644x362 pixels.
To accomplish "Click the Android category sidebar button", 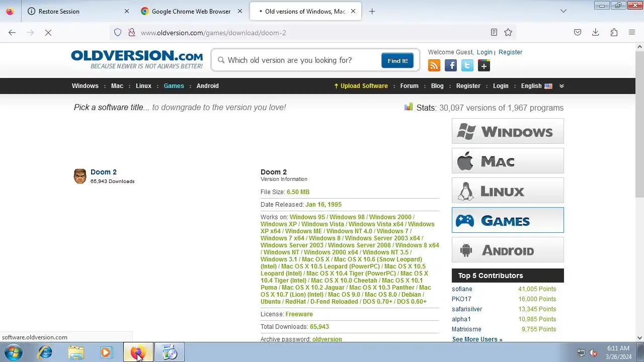I will coord(508,250).
